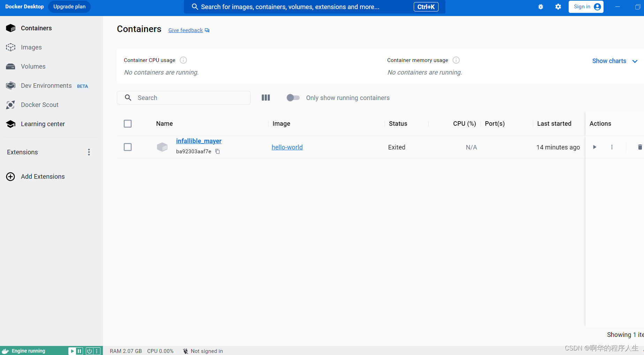Click the Volumes disk icon
The image size is (644, 355).
click(x=11, y=67)
